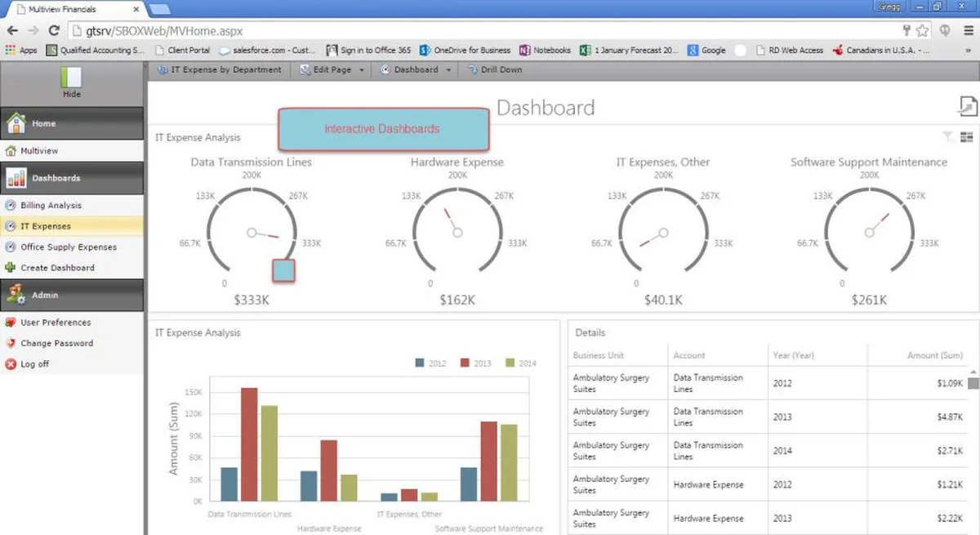Click the Dashboards bar chart icon
980x535 pixels.
click(16, 178)
